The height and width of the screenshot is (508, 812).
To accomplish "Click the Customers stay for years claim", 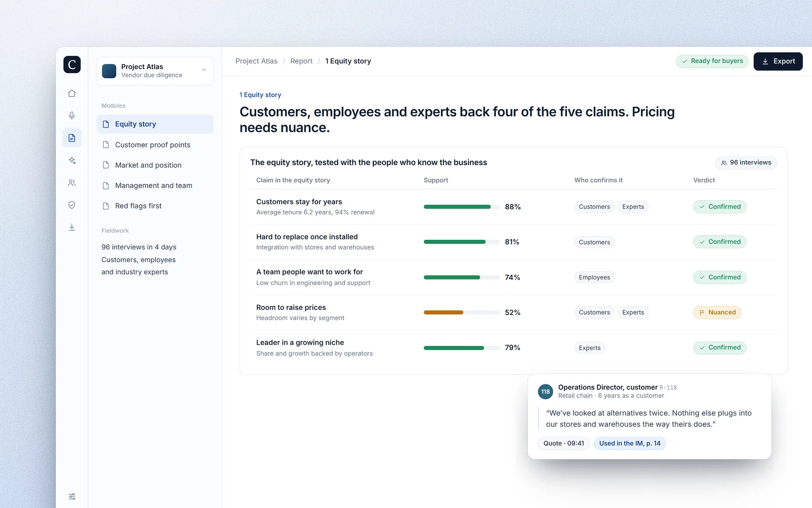I will pos(299,202).
